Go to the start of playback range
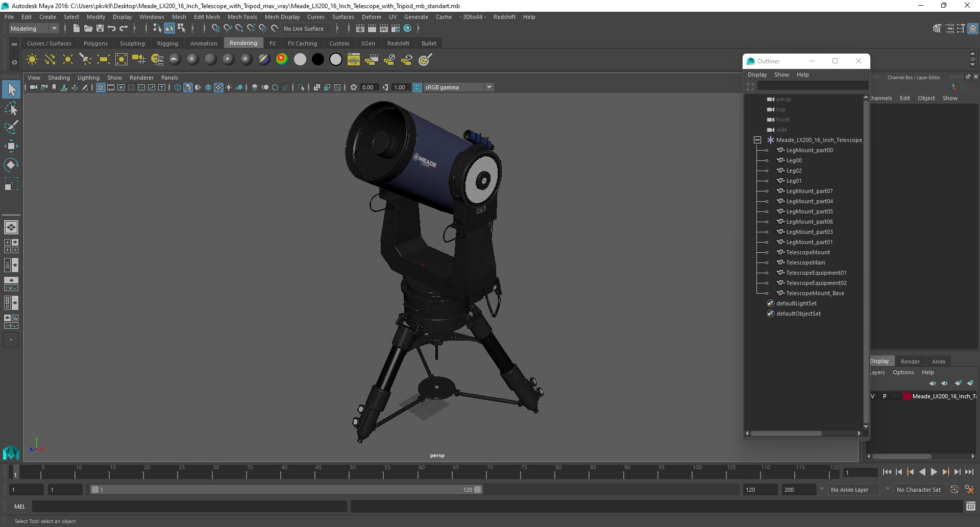This screenshot has height=527, width=980. coord(887,472)
